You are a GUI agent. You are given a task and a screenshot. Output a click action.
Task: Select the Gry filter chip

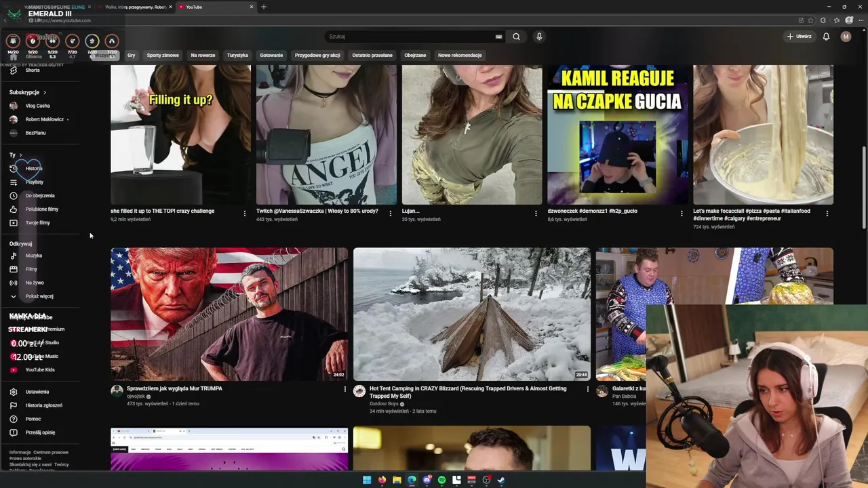tap(131, 55)
